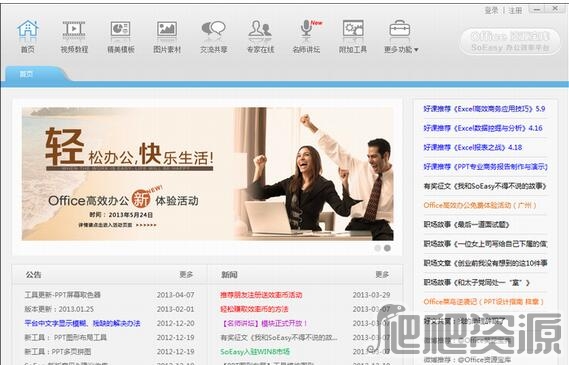The height and width of the screenshot is (365, 569).
Task: Open 职场故事 和太子党同处一室
Action: pyautogui.click(x=476, y=282)
